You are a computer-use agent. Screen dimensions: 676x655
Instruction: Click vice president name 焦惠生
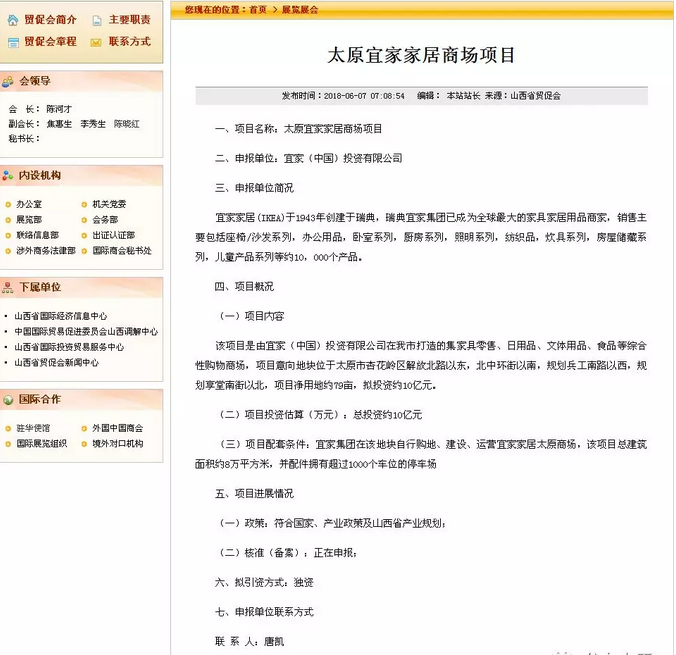tap(59, 124)
